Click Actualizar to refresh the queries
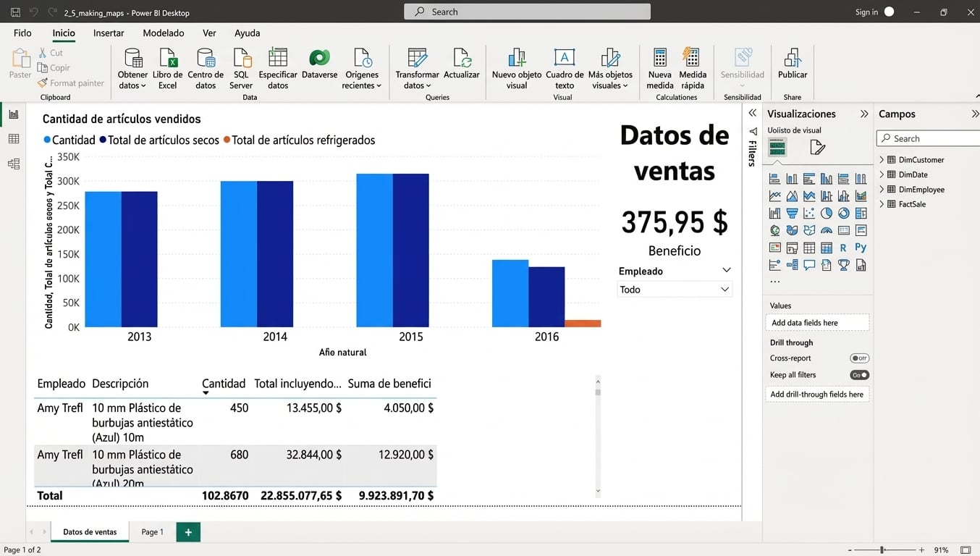980x556 pixels. point(462,65)
